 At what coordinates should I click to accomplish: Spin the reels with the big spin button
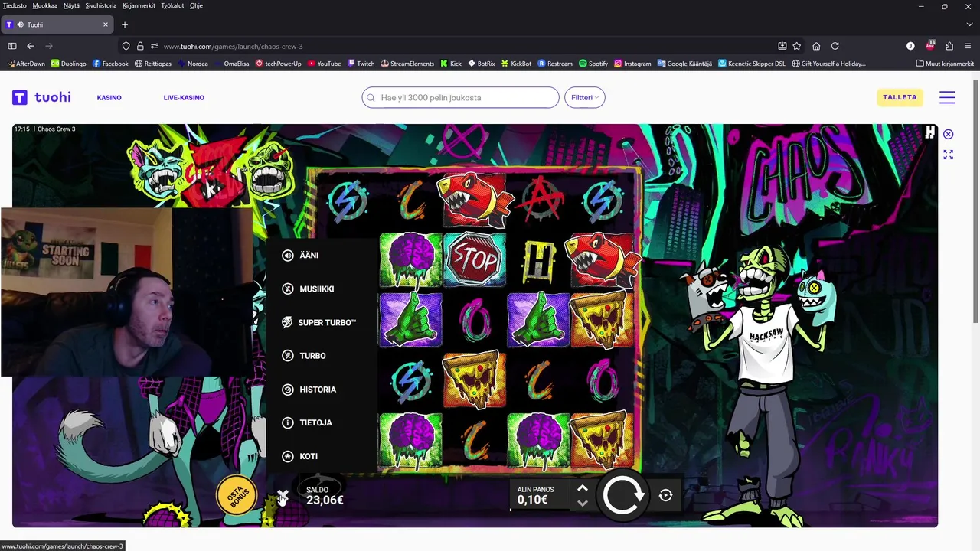point(623,495)
